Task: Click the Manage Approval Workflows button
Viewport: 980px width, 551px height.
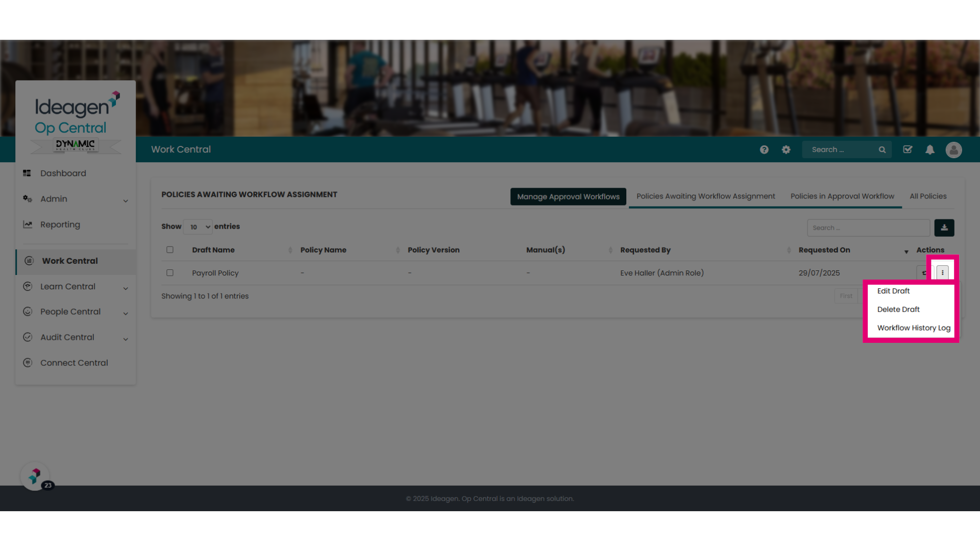Action: click(568, 196)
